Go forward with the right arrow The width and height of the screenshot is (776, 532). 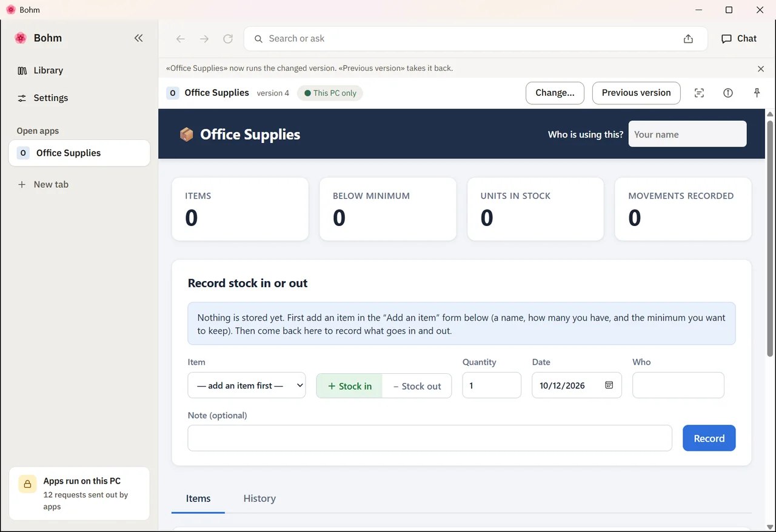(204, 39)
